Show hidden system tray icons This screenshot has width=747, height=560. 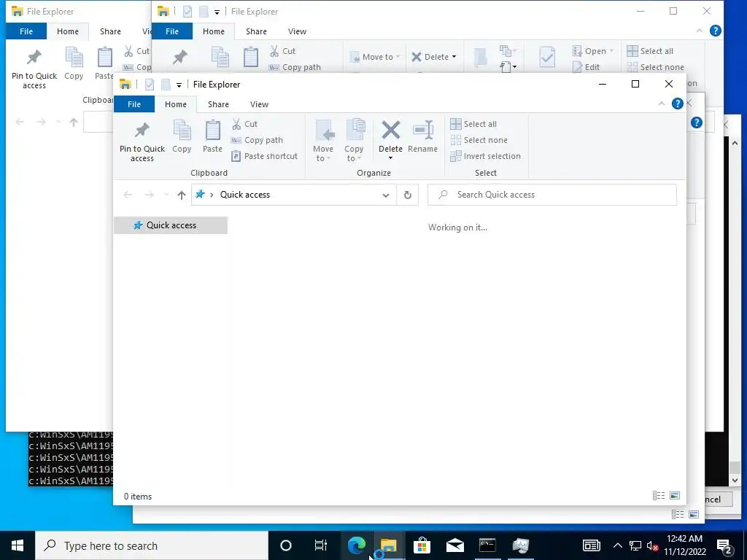(x=617, y=545)
